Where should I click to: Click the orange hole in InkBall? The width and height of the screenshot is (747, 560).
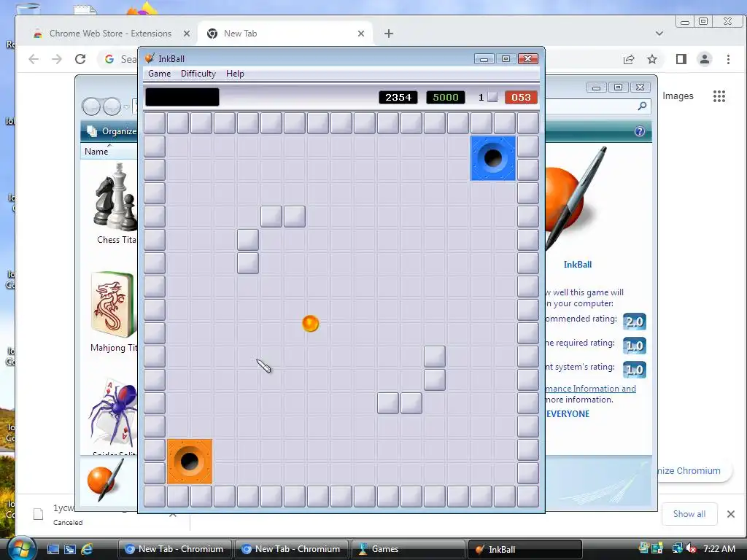click(x=190, y=461)
